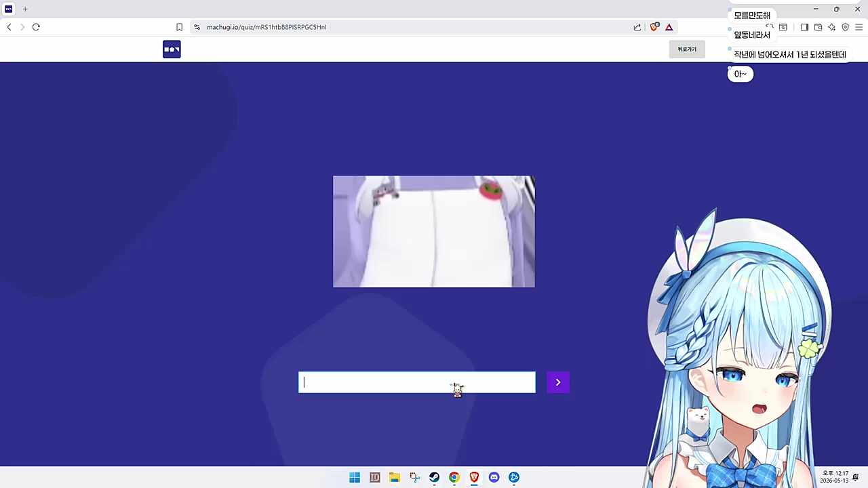868x488 pixels.
Task: Open Discord from the taskbar
Action: pyautogui.click(x=494, y=477)
